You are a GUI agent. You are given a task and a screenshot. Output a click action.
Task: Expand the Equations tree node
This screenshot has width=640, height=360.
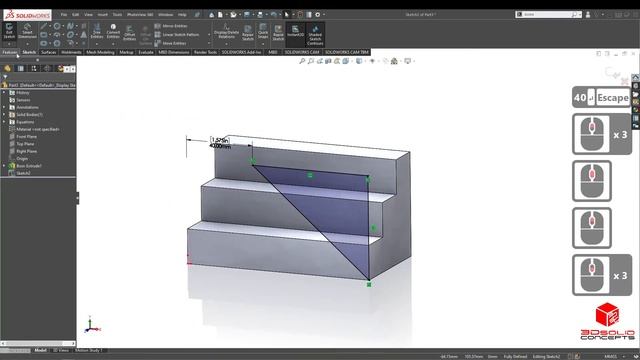(4, 122)
